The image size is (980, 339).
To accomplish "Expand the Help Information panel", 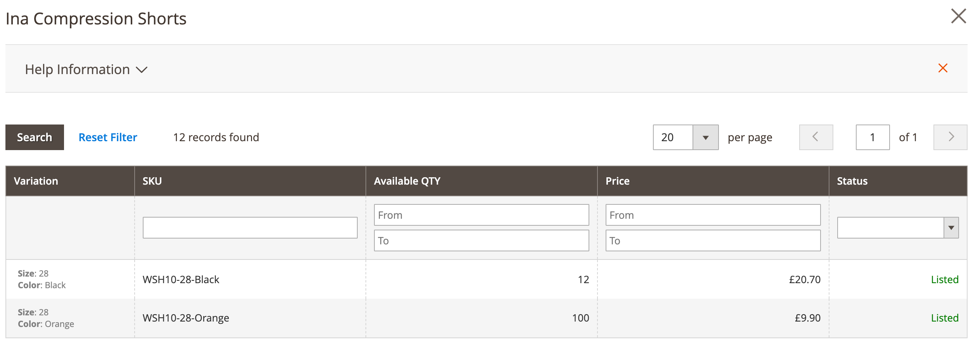I will [77, 69].
